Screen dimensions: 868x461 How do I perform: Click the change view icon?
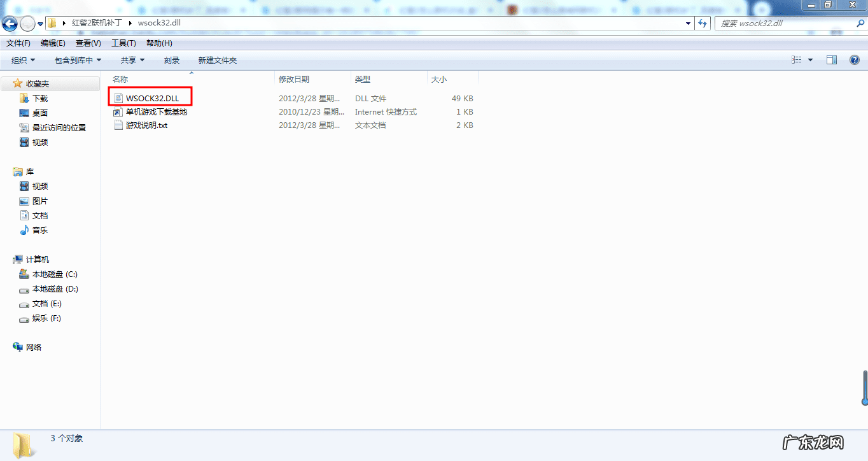coord(797,60)
